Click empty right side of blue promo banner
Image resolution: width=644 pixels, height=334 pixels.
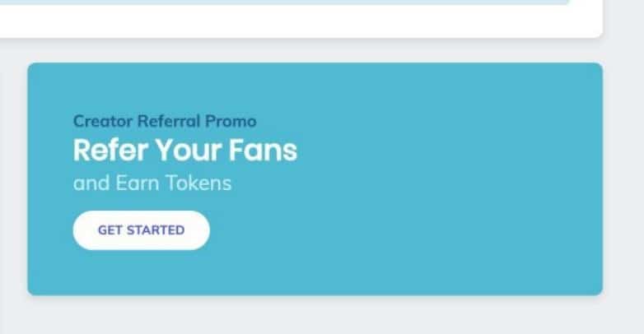[461, 181]
